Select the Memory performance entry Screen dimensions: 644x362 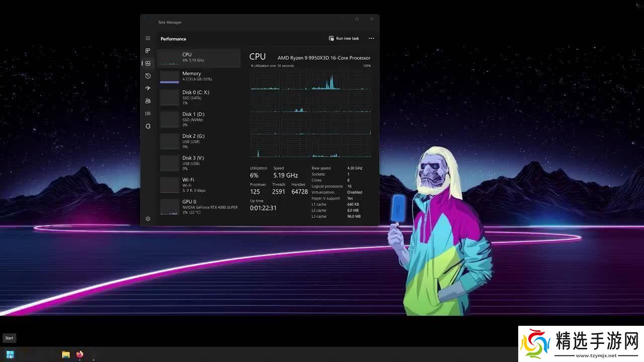tap(199, 76)
